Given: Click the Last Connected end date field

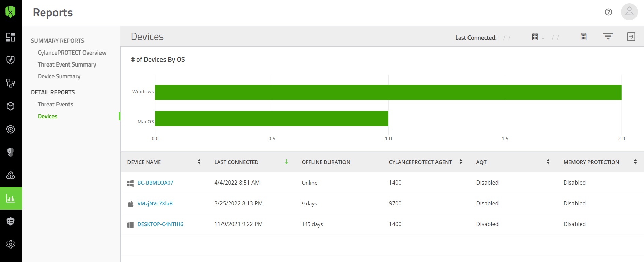Looking at the screenshot, I should [x=564, y=38].
